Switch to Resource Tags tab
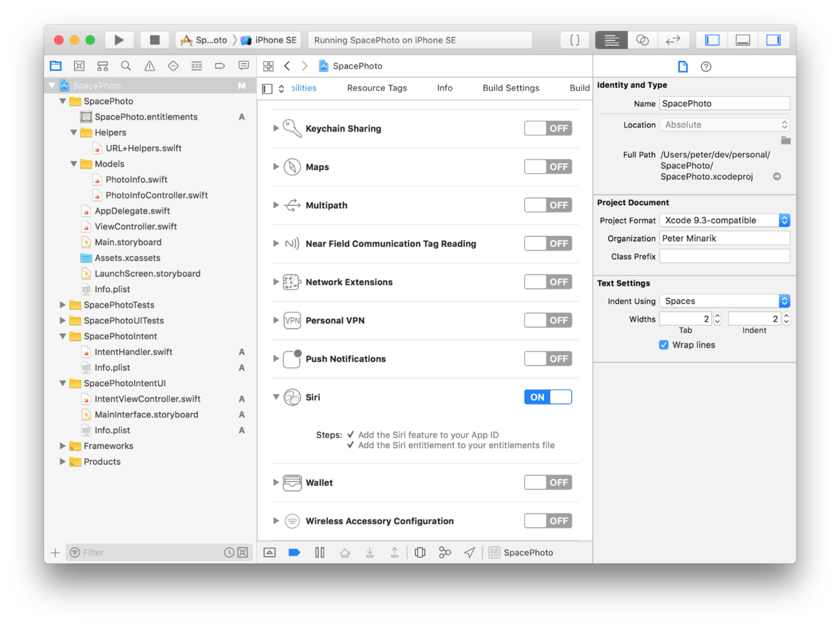840x626 pixels. click(x=377, y=88)
